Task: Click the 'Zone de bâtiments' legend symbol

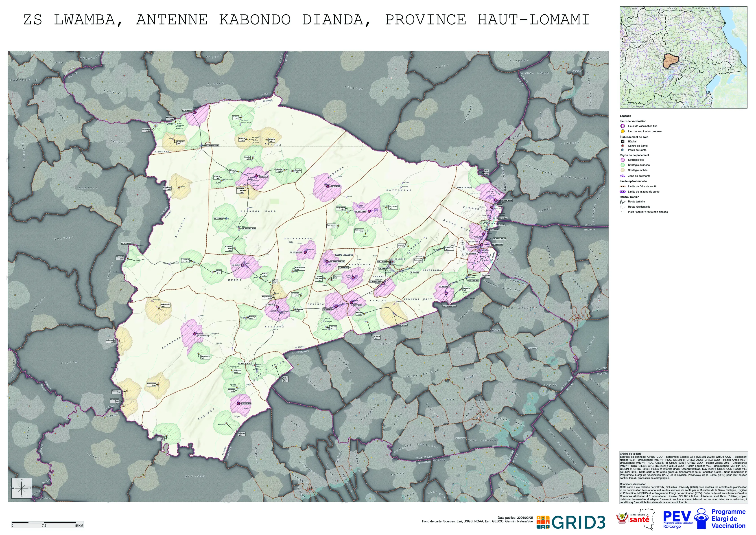Action: pos(623,176)
